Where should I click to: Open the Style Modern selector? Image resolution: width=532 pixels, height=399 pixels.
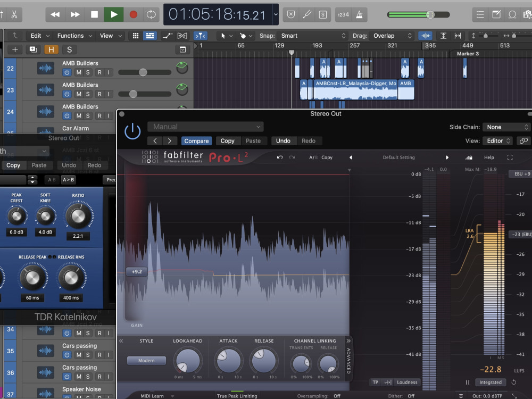(147, 360)
